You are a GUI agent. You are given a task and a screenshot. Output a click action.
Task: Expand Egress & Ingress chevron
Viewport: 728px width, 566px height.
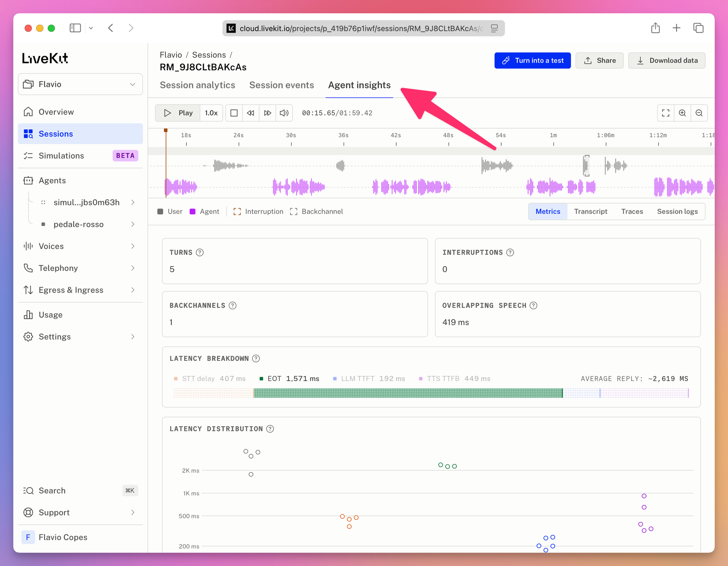pyautogui.click(x=133, y=290)
